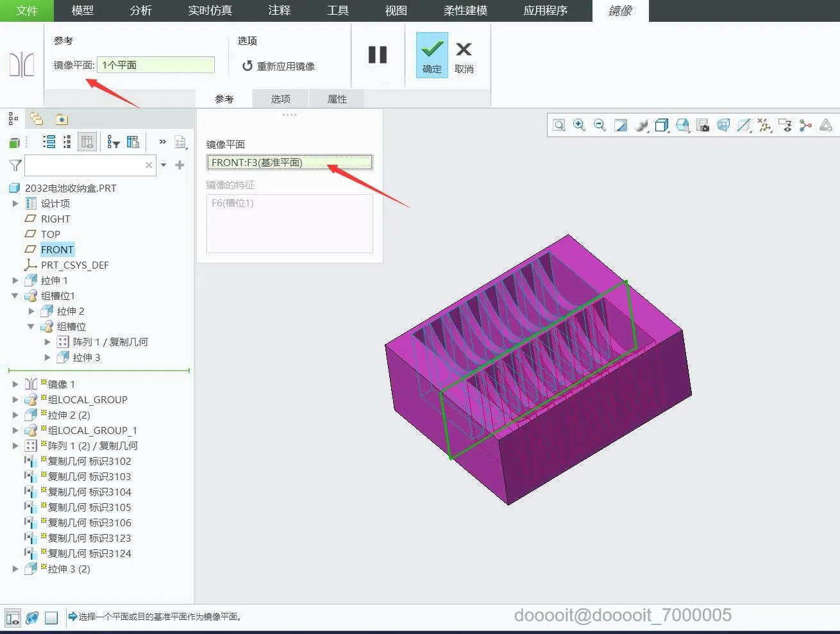Click the collapse all tree icon
Image resolution: width=840 pixels, height=634 pixels.
67,142
